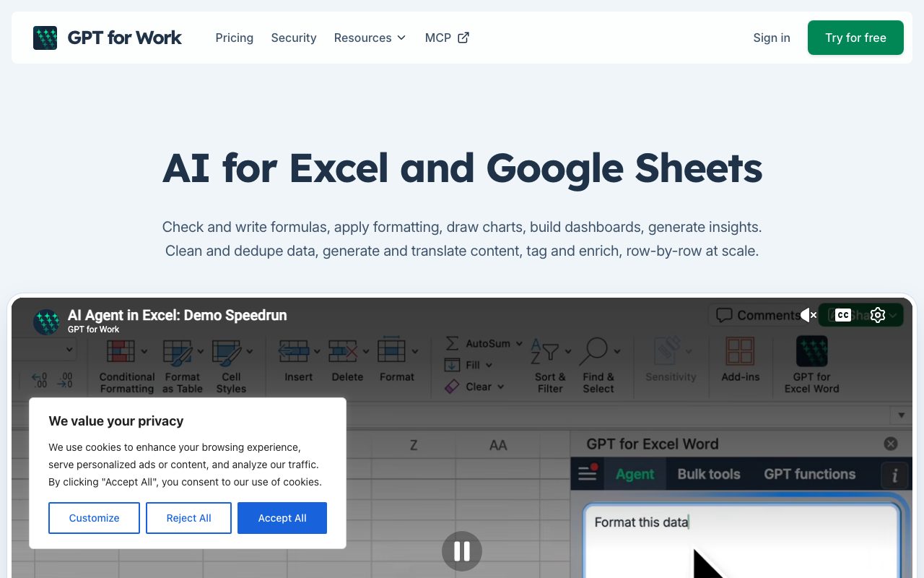Click Reject All cookies
924x578 pixels.
(188, 518)
